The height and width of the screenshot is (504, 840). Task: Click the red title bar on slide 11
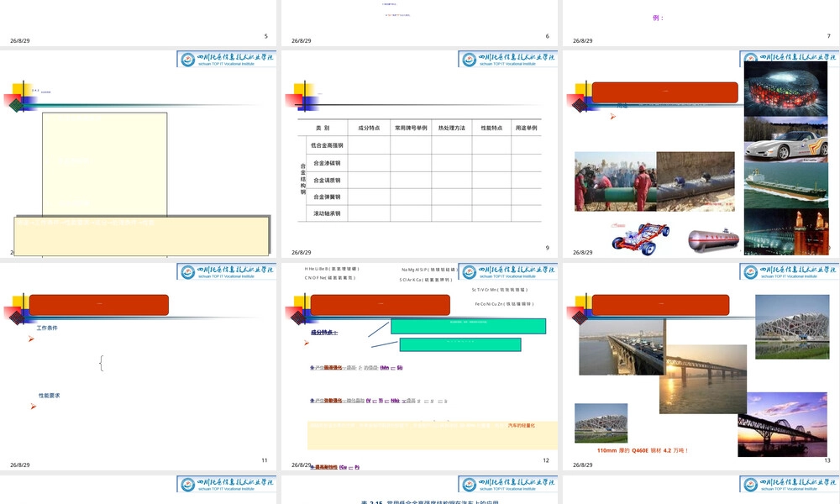click(x=99, y=305)
